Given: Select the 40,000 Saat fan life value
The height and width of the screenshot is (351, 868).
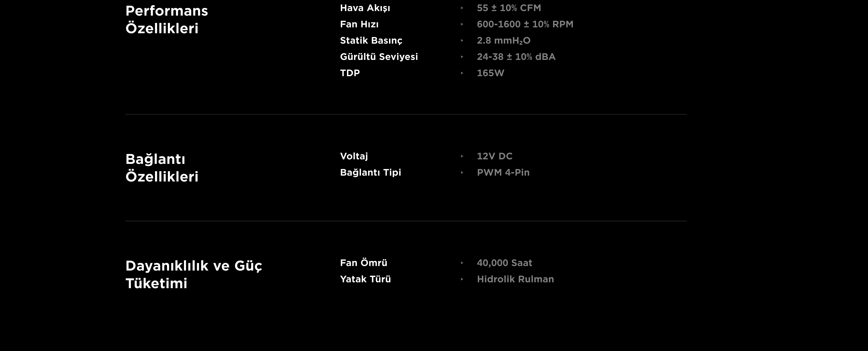Looking at the screenshot, I should click(505, 263).
